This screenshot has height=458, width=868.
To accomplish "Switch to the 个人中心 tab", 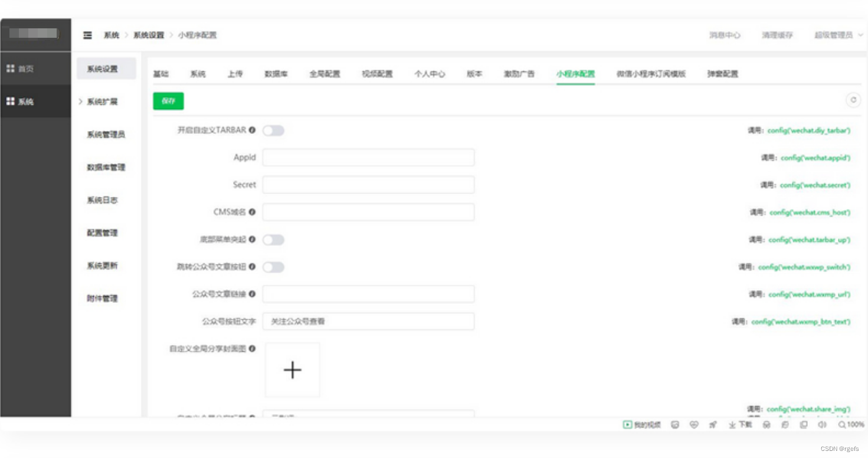I will tap(430, 74).
